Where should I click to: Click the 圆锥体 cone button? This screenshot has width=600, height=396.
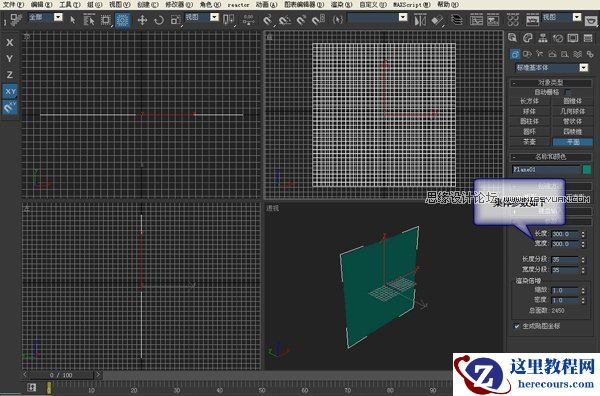[x=573, y=101]
